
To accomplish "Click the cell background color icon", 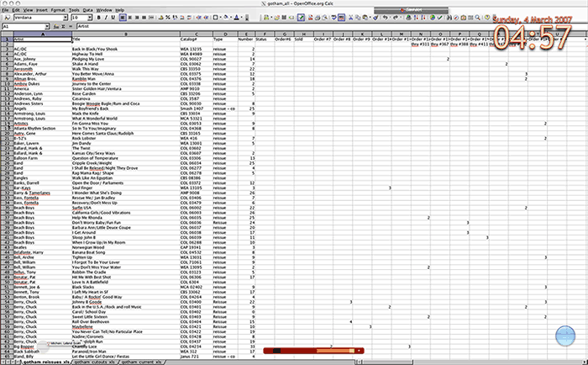I will point(226,18).
